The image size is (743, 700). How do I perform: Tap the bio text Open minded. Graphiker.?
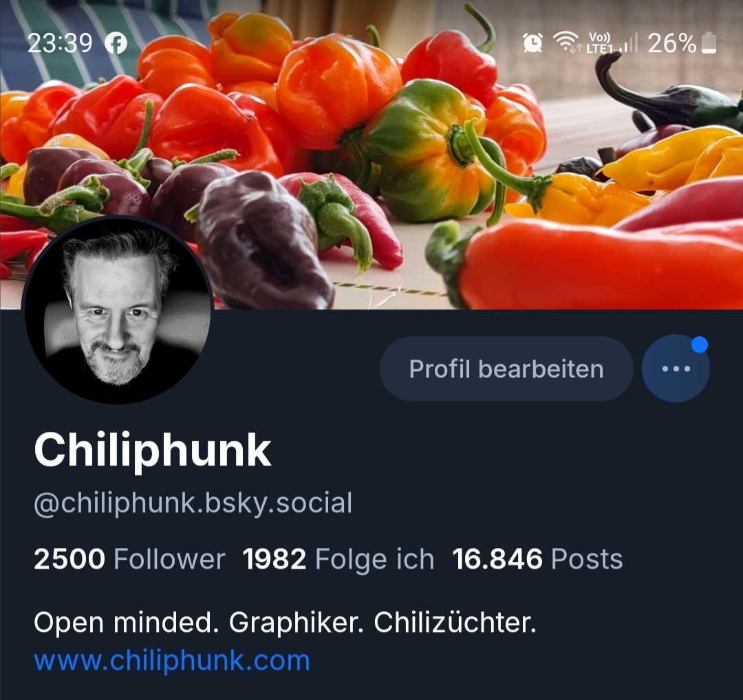(199, 622)
